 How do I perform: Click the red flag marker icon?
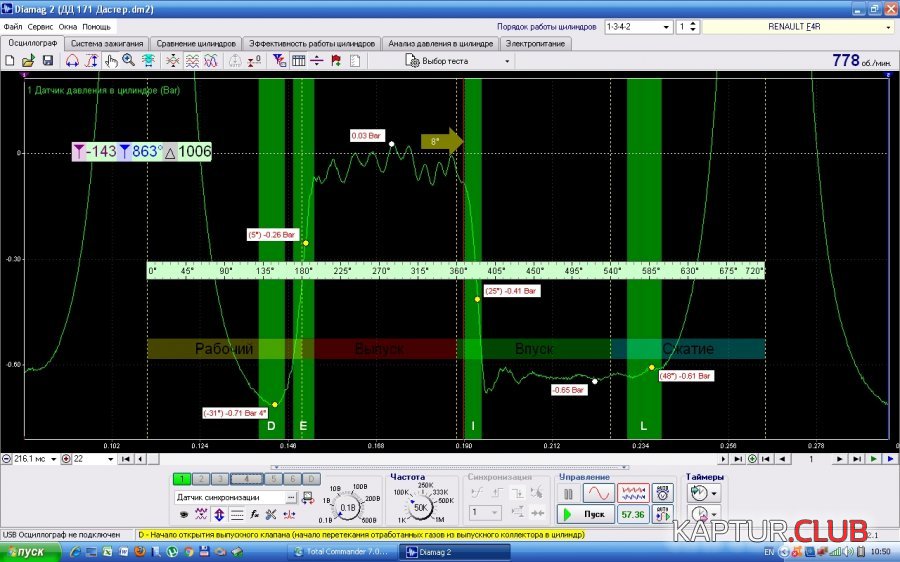(x=336, y=60)
